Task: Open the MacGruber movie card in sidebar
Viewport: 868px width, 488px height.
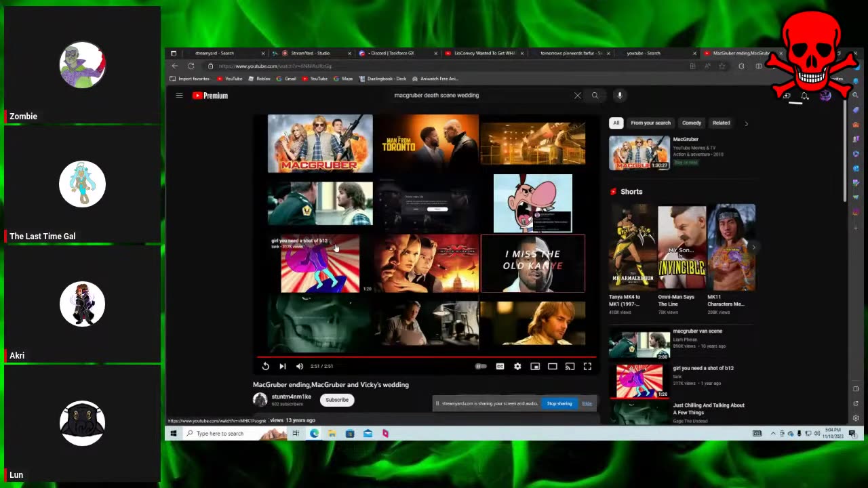Action: 639,152
